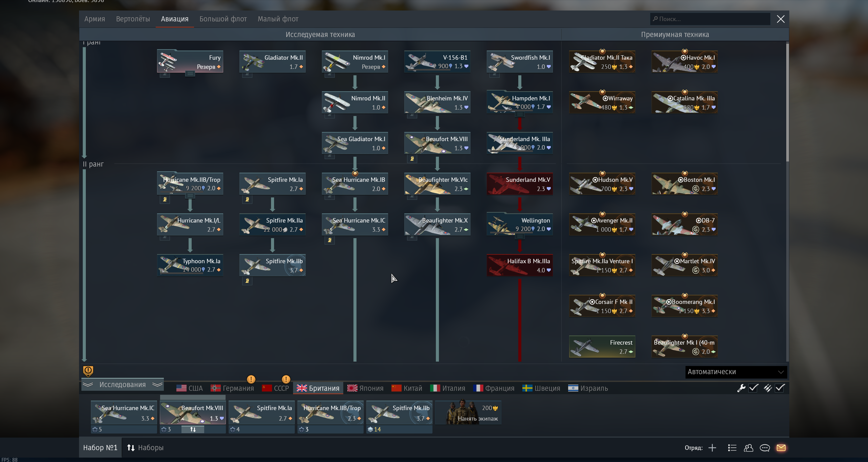868x462 pixels.
Task: Switch to the Малый флот tab
Action: (278, 19)
